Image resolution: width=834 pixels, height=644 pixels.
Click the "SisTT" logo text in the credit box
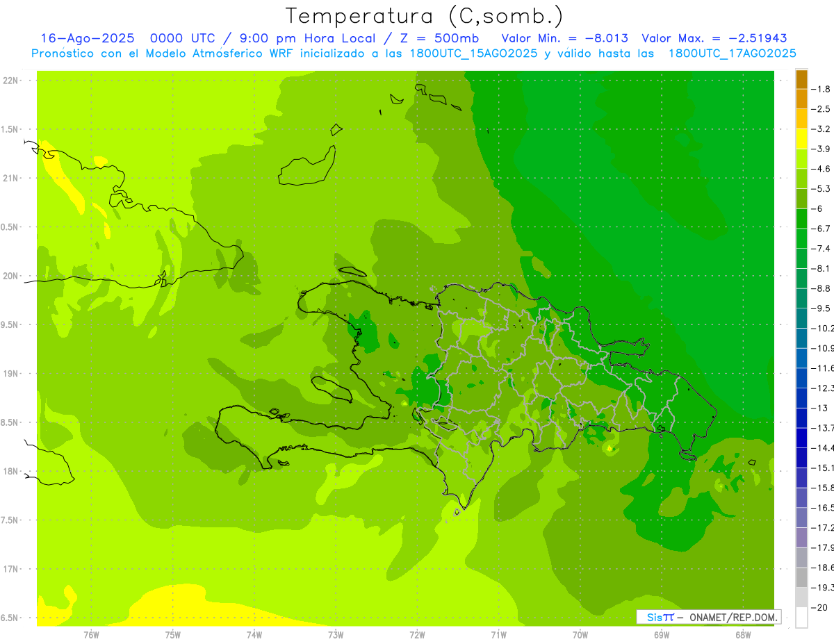point(660,617)
